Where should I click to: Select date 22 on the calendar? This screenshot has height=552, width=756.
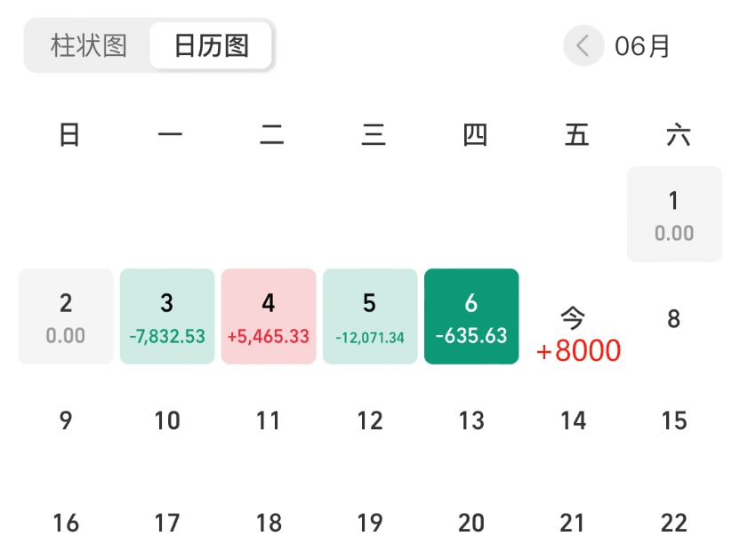click(674, 523)
